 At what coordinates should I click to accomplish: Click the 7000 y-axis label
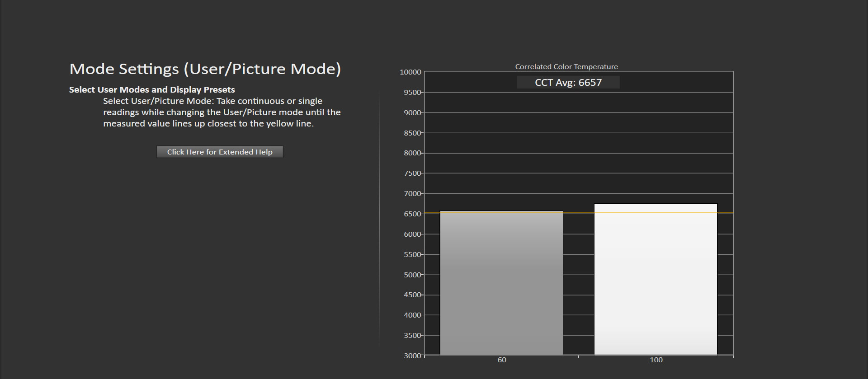[x=412, y=193]
